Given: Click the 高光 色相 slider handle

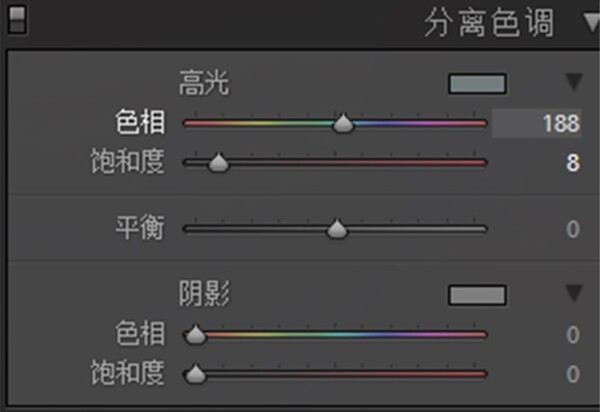Looking at the screenshot, I should point(343,123).
